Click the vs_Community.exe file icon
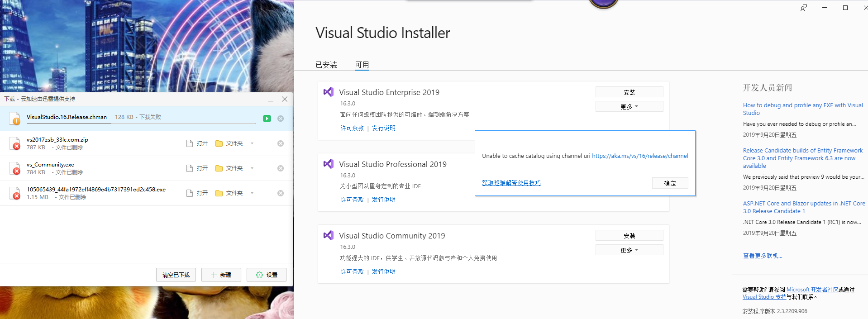Image resolution: width=868 pixels, height=319 pixels. (15, 168)
